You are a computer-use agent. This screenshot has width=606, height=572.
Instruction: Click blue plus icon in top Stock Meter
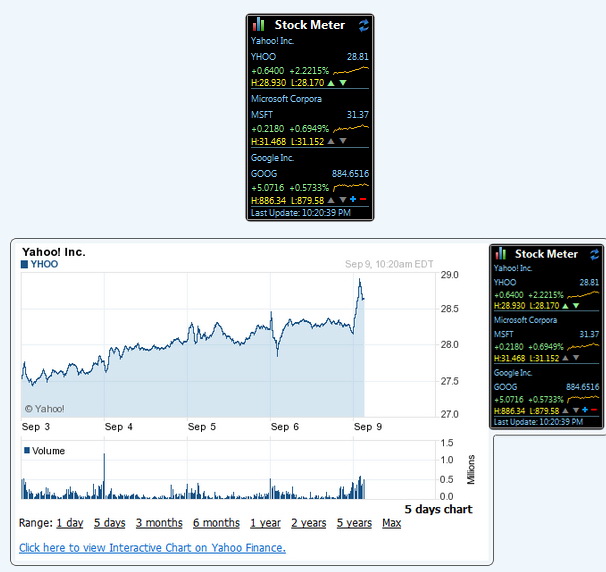pyautogui.click(x=353, y=199)
